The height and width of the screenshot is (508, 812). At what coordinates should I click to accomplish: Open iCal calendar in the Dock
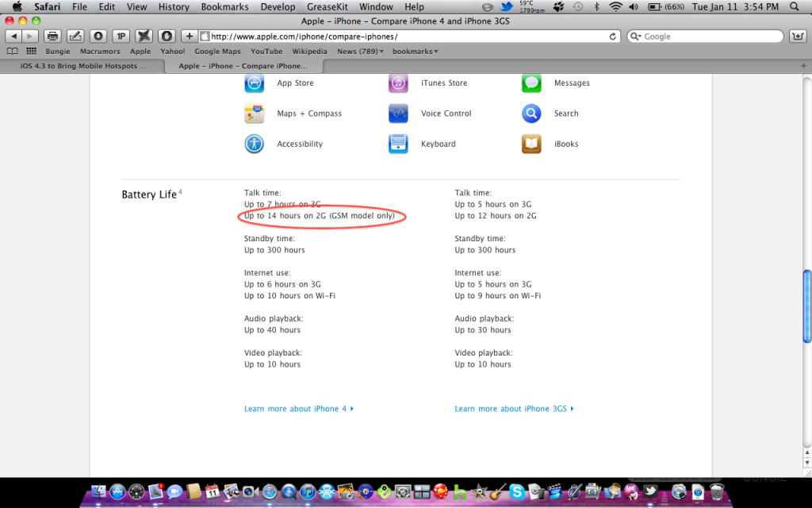(x=213, y=491)
